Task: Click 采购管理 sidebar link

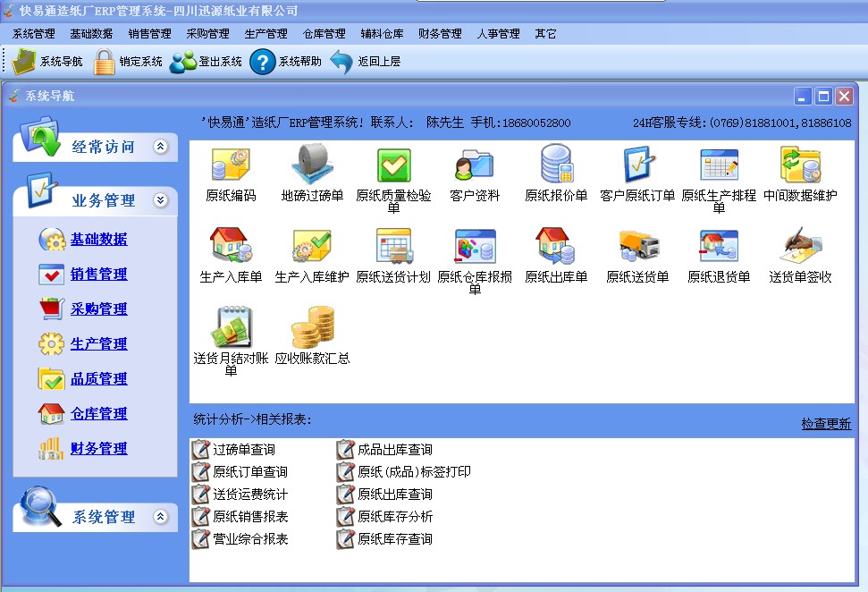Action: [98, 309]
